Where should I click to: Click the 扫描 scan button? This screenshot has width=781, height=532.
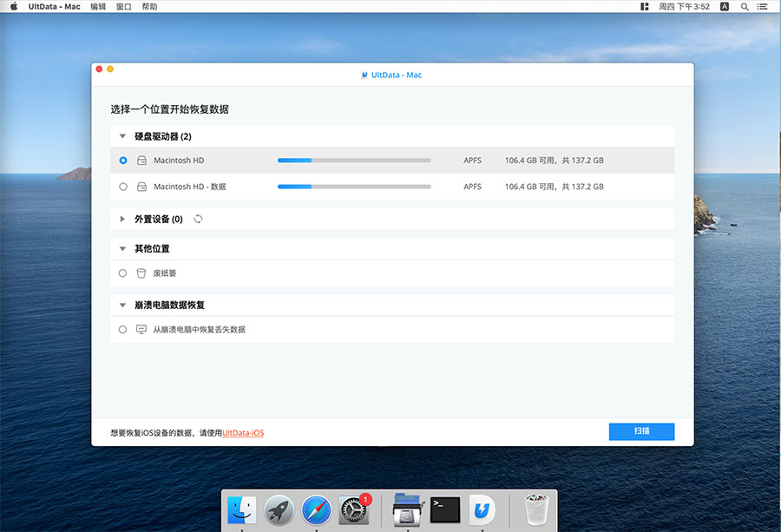tap(641, 431)
